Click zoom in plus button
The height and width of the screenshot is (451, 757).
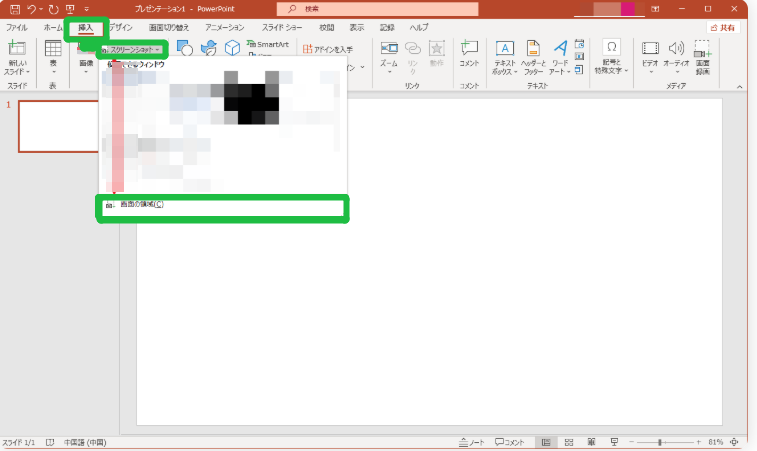coord(698,442)
